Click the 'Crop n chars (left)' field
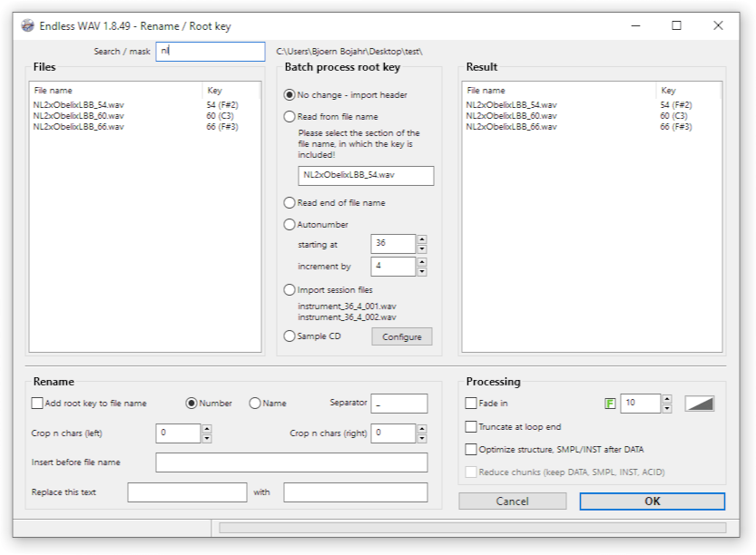756x555 pixels. [x=178, y=433]
